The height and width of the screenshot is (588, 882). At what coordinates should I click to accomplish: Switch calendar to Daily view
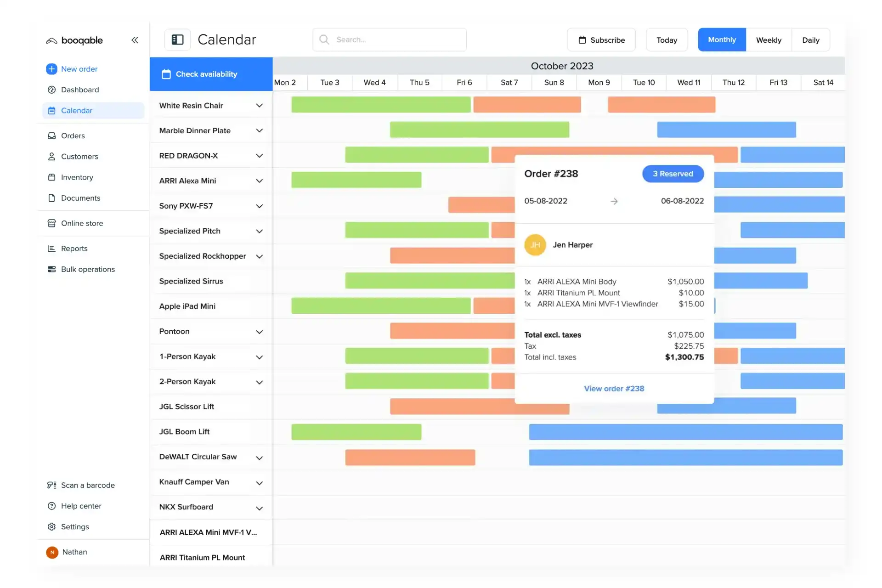coord(810,40)
